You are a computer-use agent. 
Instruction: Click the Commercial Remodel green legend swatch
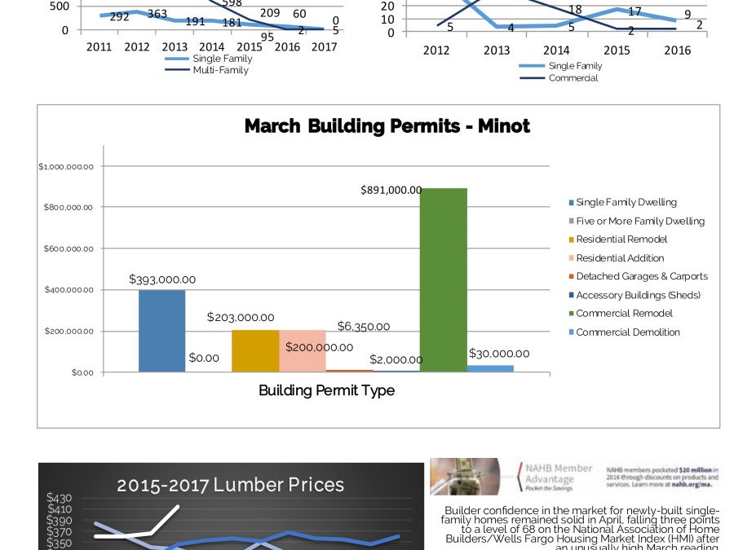point(572,314)
